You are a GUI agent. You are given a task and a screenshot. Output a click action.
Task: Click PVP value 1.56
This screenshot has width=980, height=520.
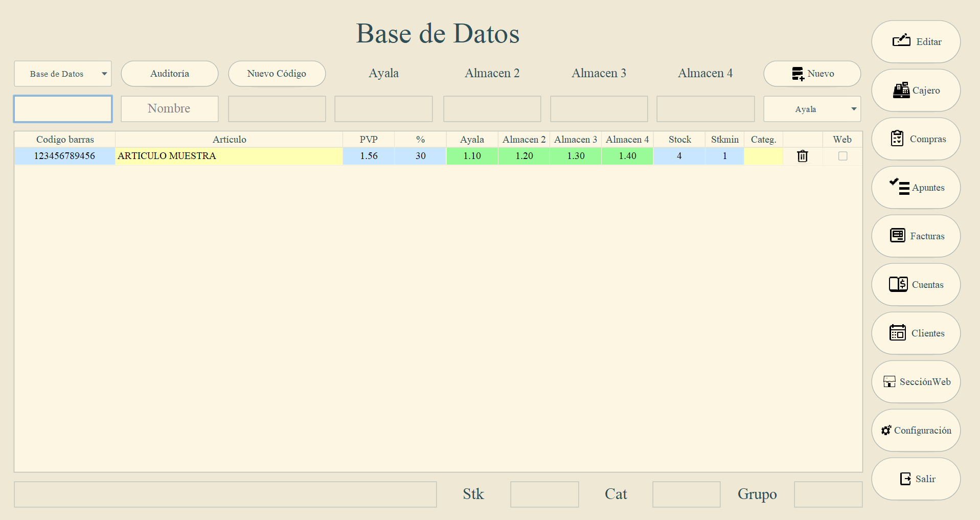point(369,156)
